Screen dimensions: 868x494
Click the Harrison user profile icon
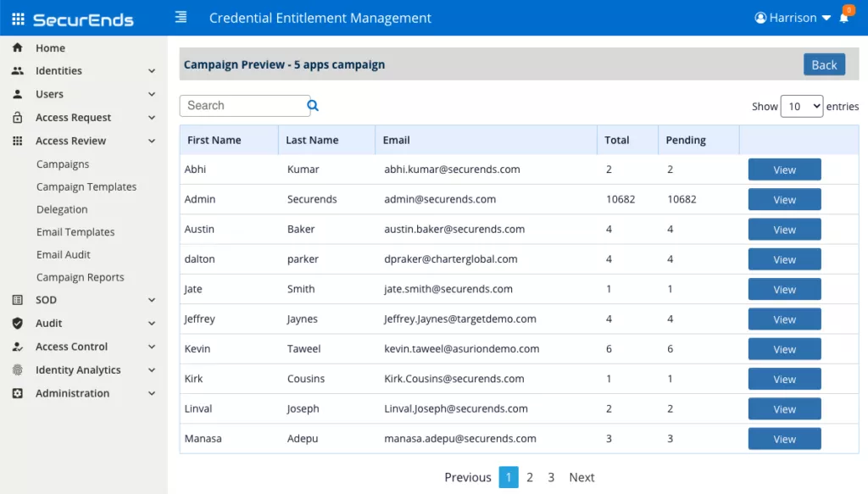point(760,18)
